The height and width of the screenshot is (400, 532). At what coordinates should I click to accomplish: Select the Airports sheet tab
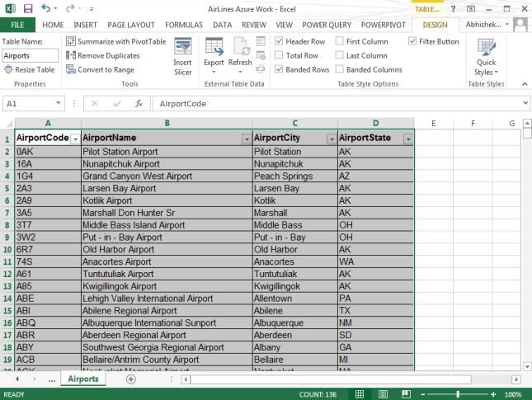click(x=83, y=379)
